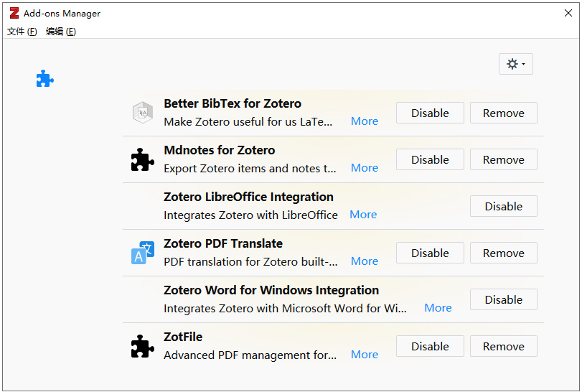Select the Zotero LibreOffice Integration title
This screenshot has width=582, height=392.
249,197
